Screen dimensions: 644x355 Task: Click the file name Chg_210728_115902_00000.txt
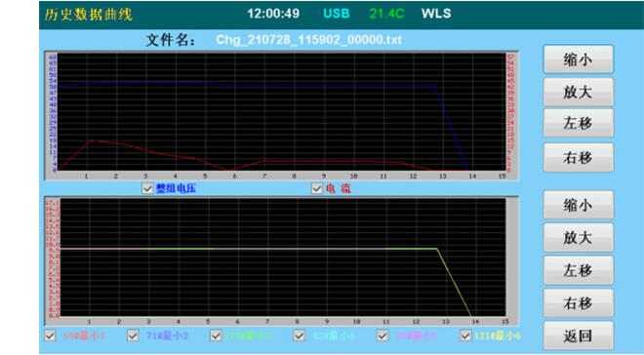(x=309, y=40)
